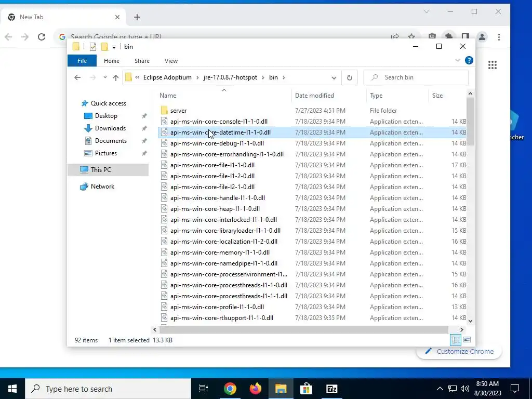
Task: Open Chrome profile avatar icon
Action: click(482, 37)
